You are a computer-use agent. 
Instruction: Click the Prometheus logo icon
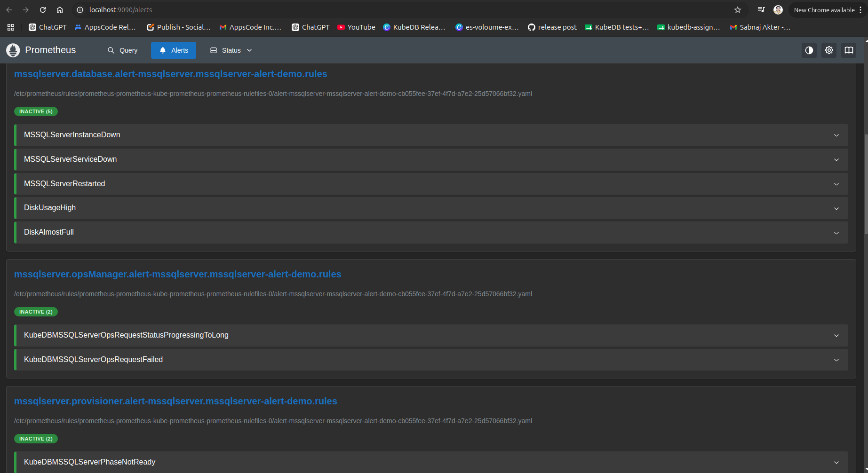click(x=13, y=50)
